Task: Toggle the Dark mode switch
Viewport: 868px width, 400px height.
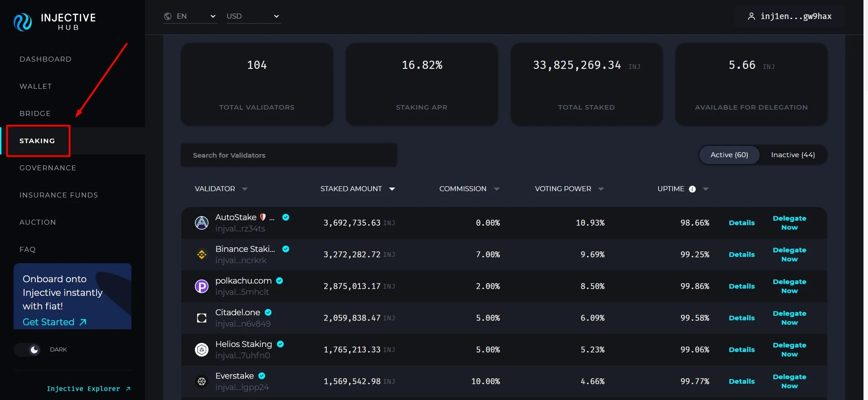Action: pyautogui.click(x=27, y=350)
